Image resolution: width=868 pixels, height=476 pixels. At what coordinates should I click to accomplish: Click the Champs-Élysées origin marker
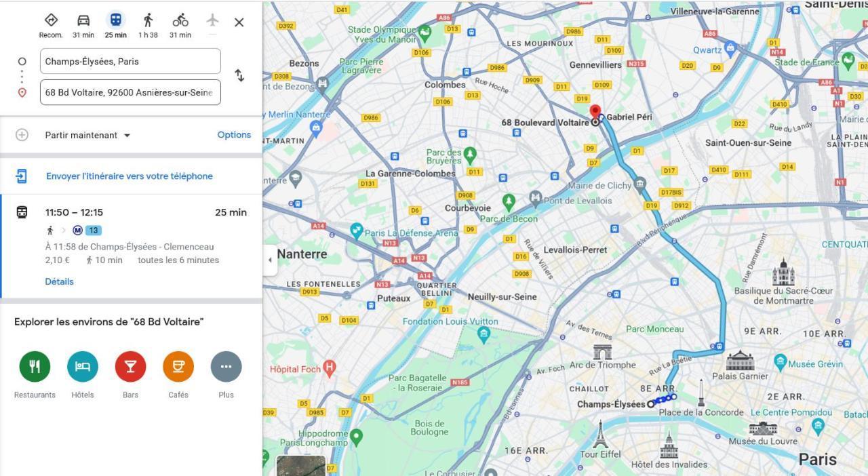[x=651, y=404]
